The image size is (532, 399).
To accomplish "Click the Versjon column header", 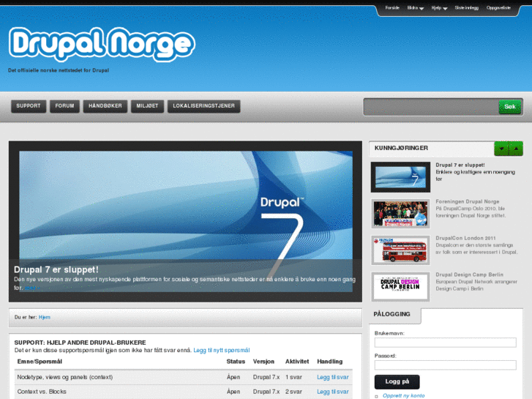I will [x=263, y=362].
